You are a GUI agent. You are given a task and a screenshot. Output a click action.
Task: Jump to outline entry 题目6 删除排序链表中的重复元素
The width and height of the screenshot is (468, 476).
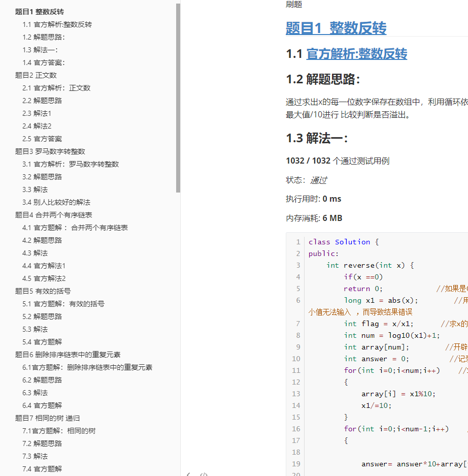(x=68, y=355)
